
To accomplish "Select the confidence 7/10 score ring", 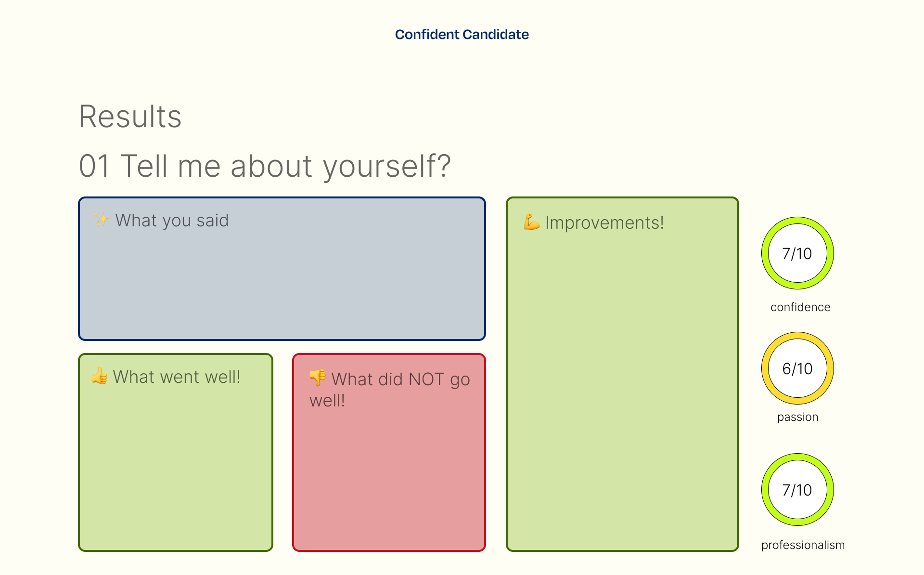I will (x=797, y=253).
